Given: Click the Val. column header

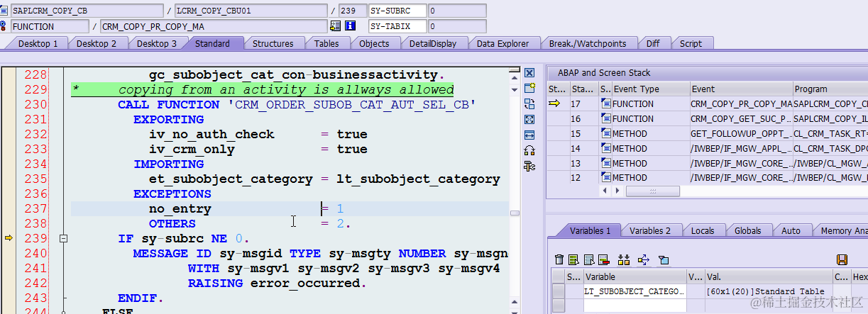Looking at the screenshot, I should 769,277.
